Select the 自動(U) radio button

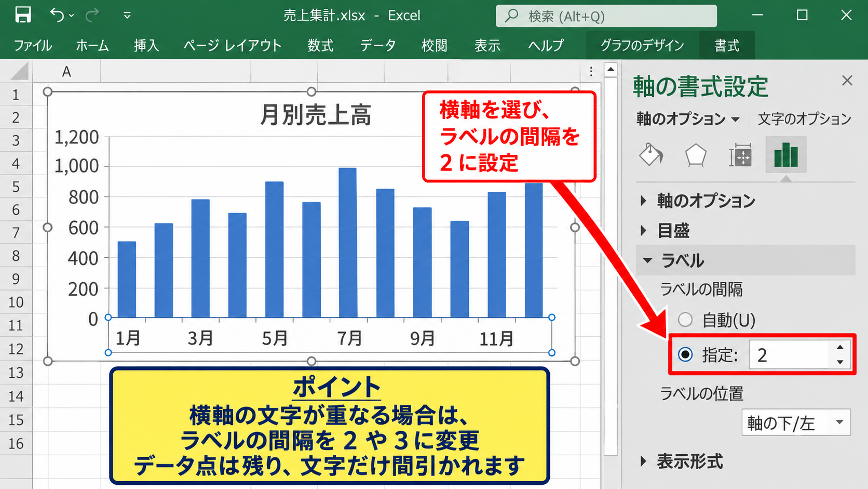click(685, 320)
